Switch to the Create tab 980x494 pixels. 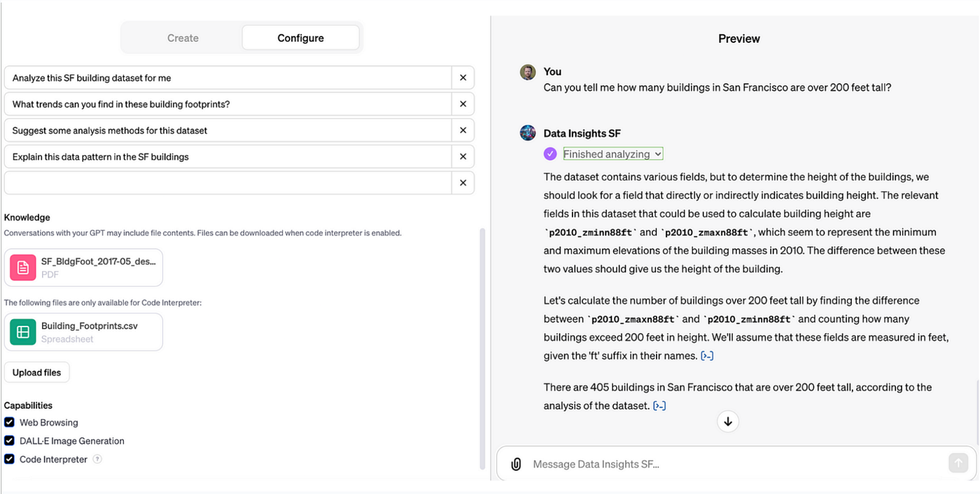tap(183, 38)
